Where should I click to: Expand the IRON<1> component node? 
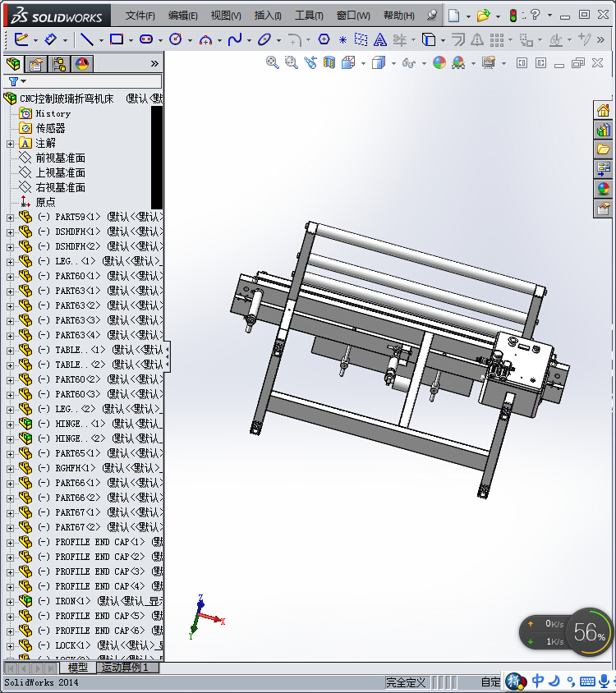click(10, 602)
